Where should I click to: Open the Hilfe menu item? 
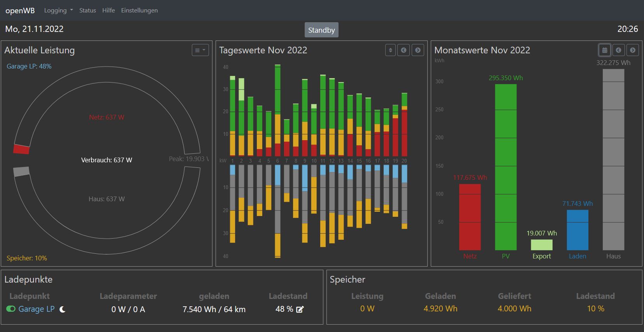point(109,11)
